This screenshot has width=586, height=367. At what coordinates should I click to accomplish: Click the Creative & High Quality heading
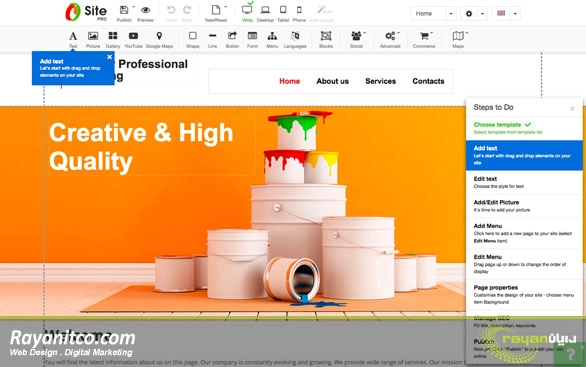click(x=141, y=147)
